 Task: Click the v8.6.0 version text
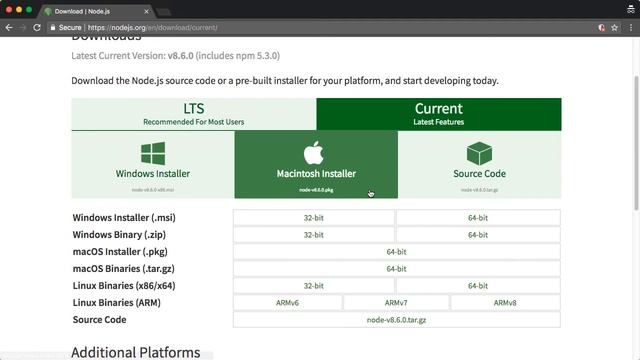pyautogui.click(x=180, y=56)
